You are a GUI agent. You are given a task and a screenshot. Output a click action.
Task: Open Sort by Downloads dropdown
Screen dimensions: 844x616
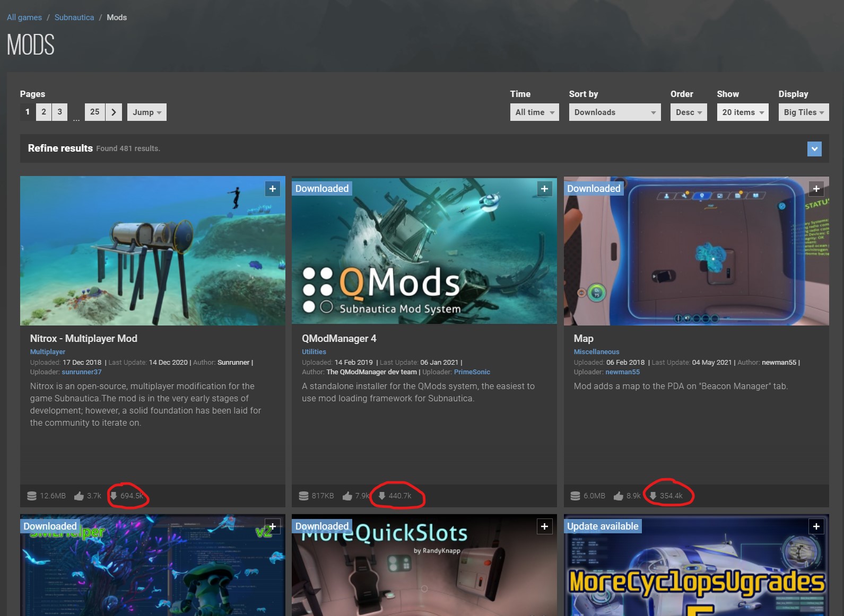click(615, 112)
